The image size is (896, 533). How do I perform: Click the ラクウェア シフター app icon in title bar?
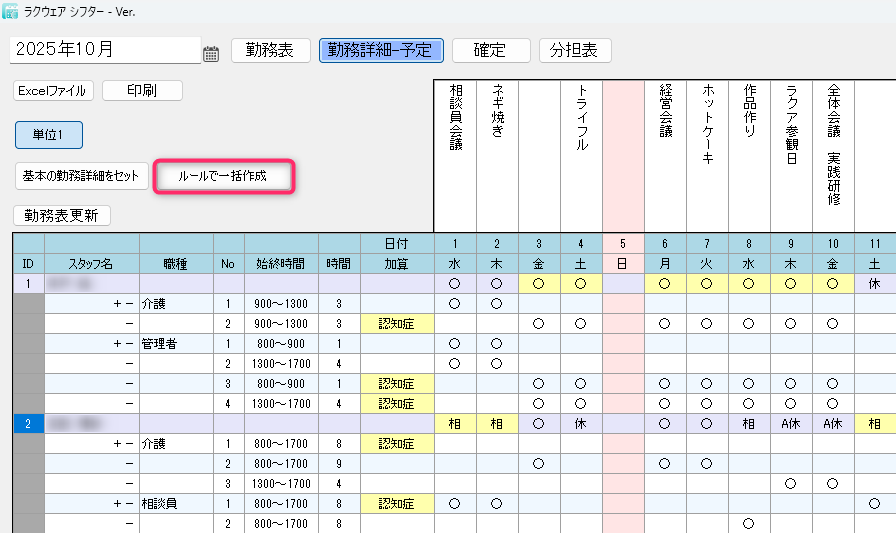click(10, 11)
